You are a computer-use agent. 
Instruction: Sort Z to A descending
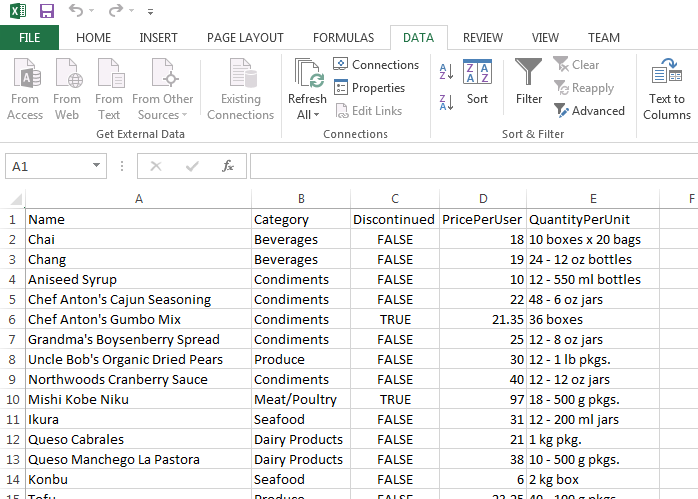coord(446,102)
